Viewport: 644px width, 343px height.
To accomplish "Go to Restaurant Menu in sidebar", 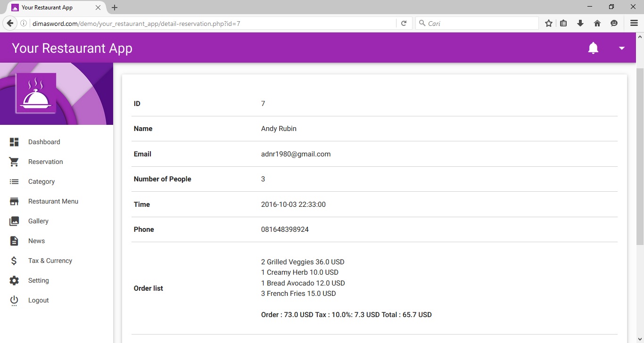I will coord(53,201).
